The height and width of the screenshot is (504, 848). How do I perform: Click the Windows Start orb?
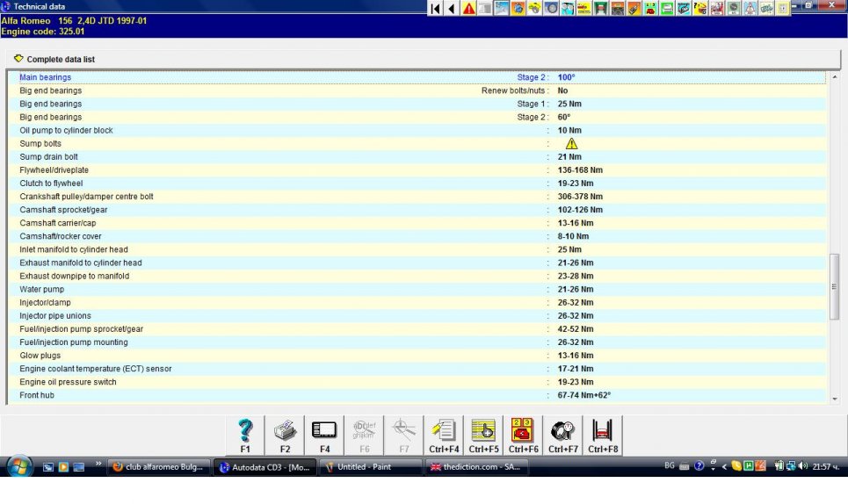[20, 465]
